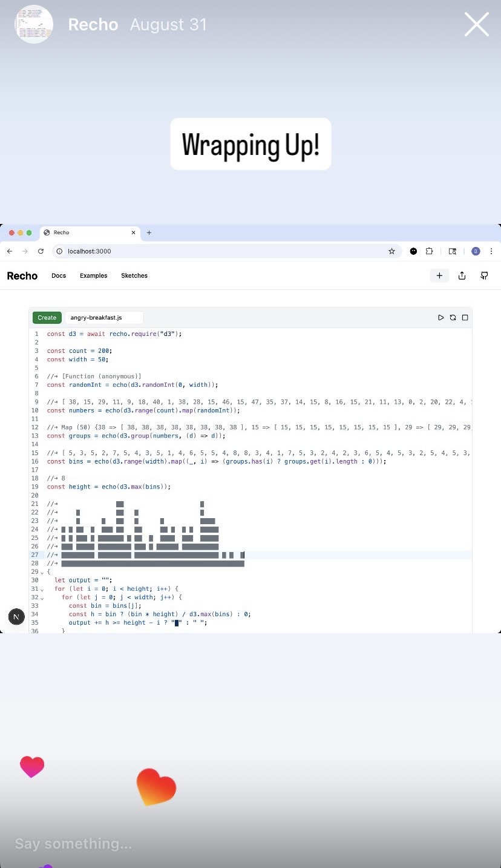Image resolution: width=501 pixels, height=868 pixels.
Task: Open the Examples menu item
Action: pos(93,275)
